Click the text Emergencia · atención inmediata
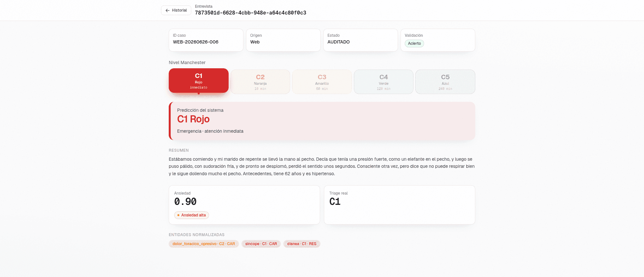 [210, 131]
